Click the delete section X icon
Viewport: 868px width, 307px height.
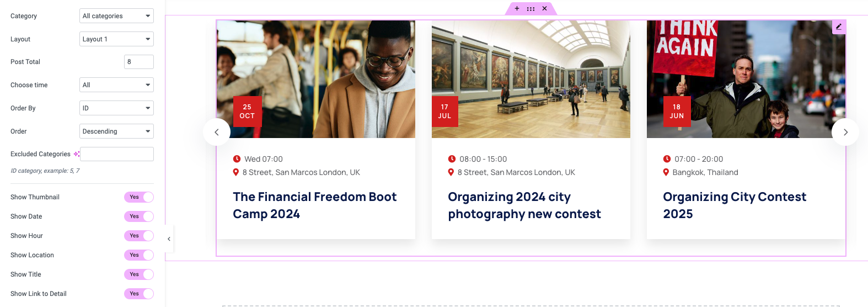tap(544, 8)
